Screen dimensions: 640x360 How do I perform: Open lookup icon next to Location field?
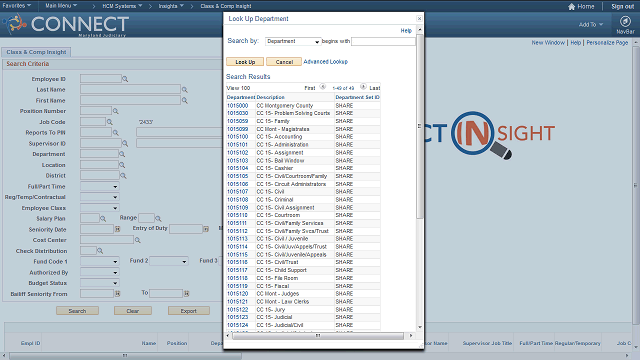tap(122, 164)
